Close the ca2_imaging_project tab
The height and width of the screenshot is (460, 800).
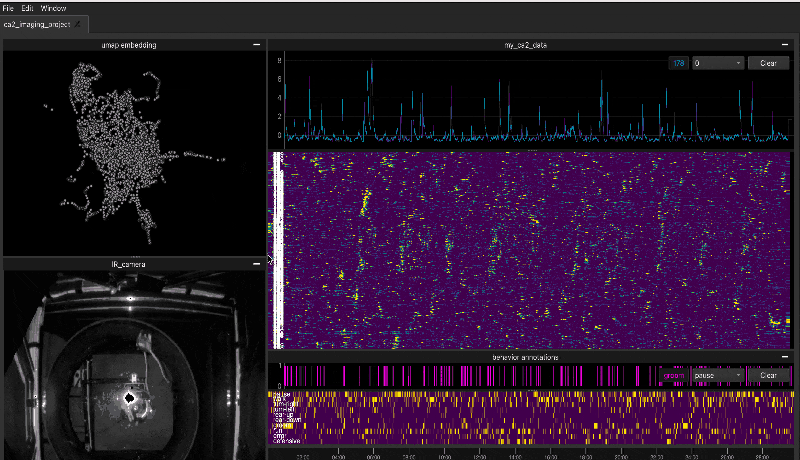(78, 24)
